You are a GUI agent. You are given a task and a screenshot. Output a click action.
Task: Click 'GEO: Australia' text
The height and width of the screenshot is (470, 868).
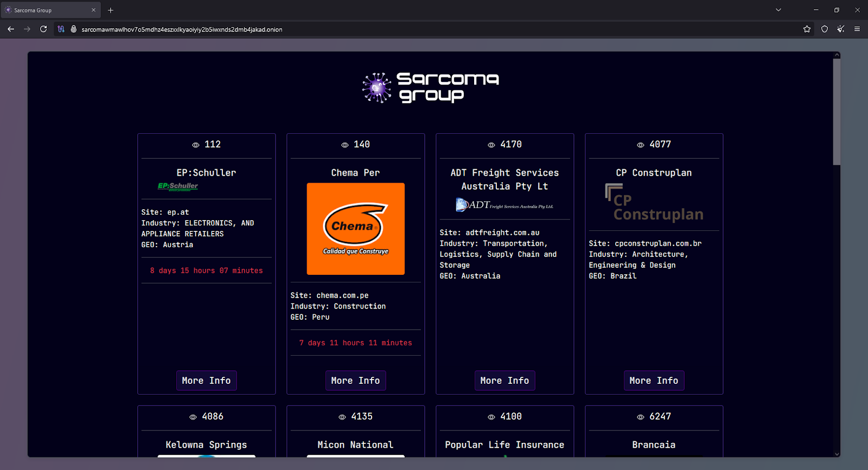[470, 276]
